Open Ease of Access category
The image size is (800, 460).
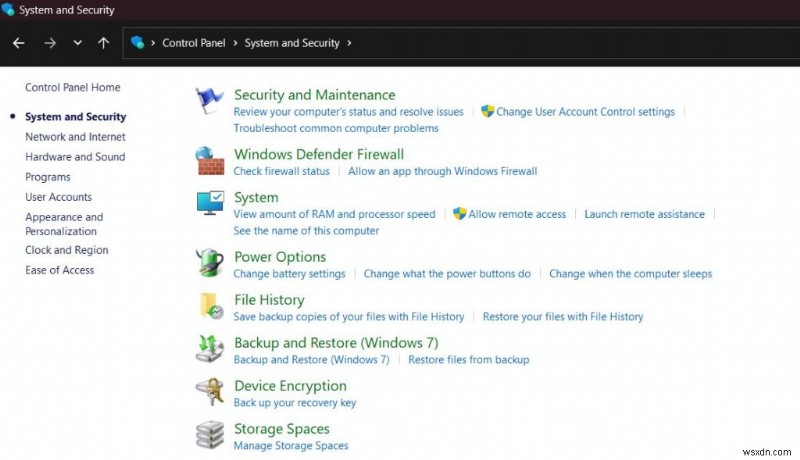coord(60,270)
